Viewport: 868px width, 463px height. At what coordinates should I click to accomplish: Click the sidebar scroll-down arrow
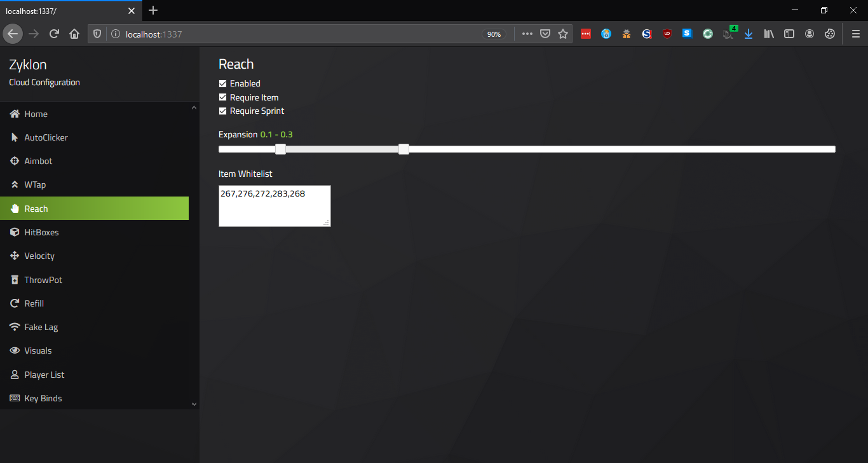(x=194, y=404)
